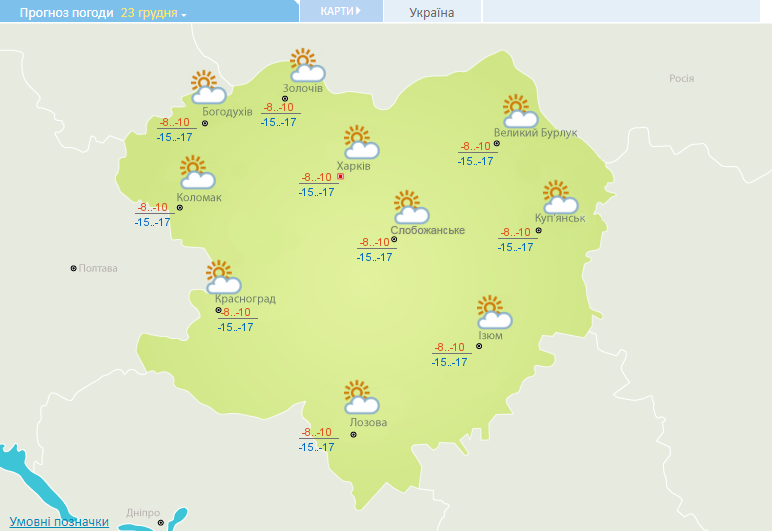
Task: Click the Харків city label
Action: click(354, 166)
